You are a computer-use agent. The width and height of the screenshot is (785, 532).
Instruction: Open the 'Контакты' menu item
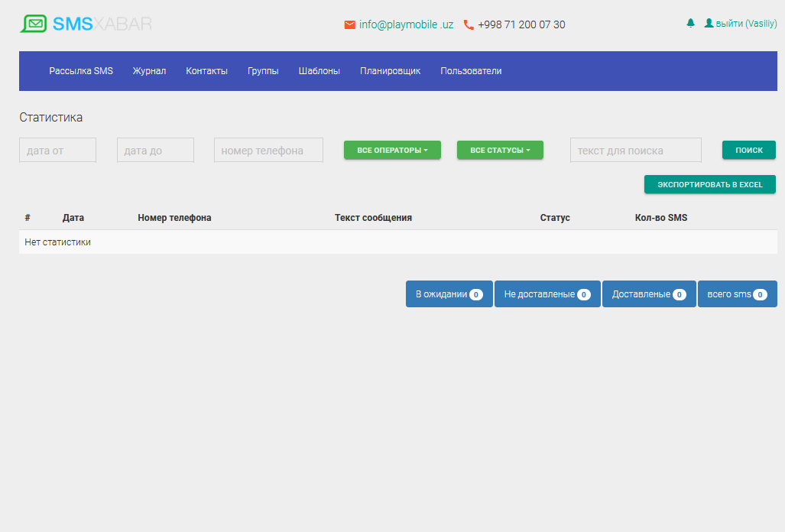pos(206,71)
